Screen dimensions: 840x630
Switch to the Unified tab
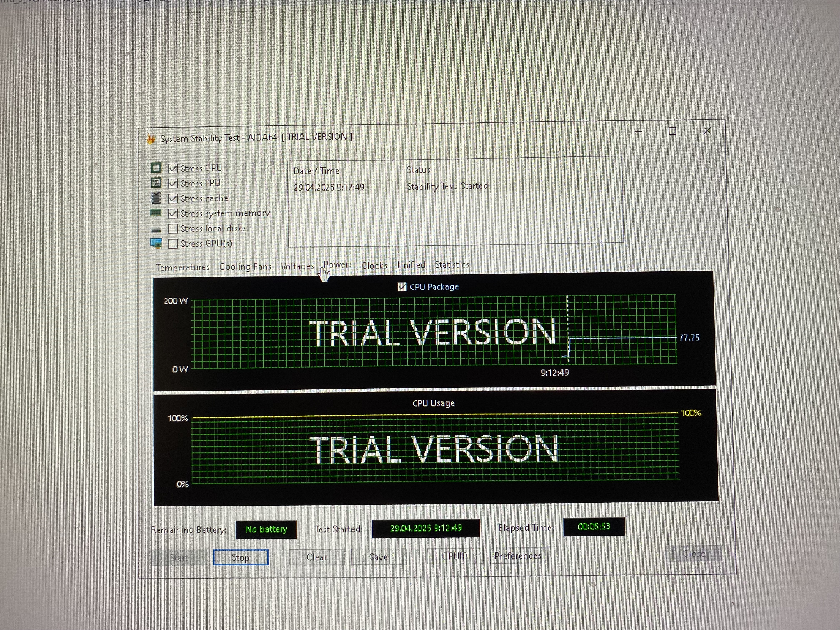411,265
